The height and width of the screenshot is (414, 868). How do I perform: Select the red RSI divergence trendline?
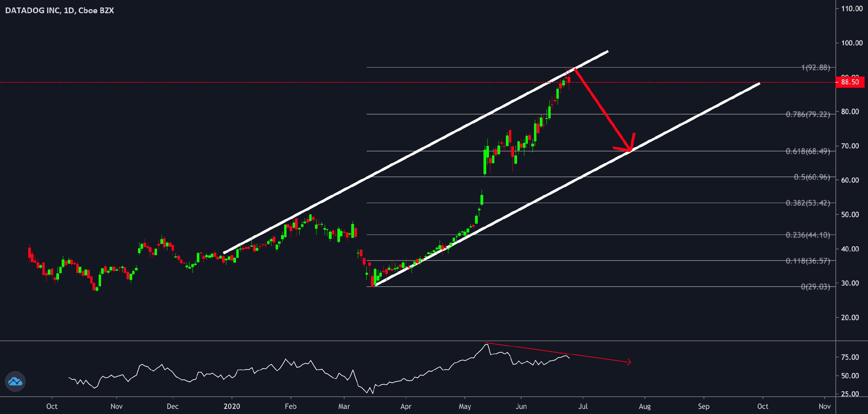558,353
